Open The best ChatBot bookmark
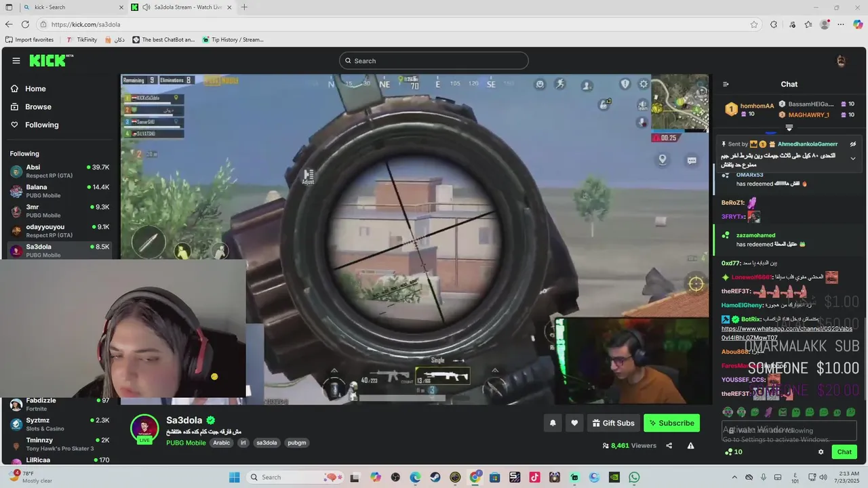The height and width of the screenshot is (488, 868). 163,39
